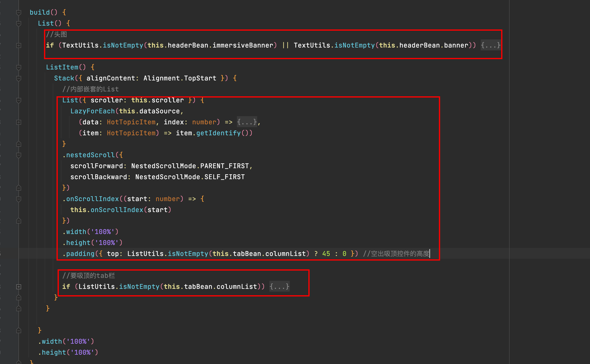Click 'this.scroller' in List parameters

tap(157, 100)
